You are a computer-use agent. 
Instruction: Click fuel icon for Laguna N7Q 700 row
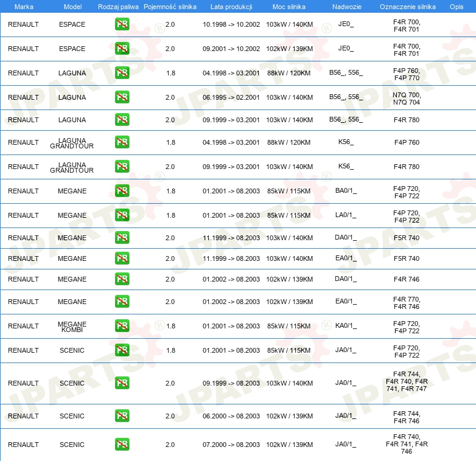[122, 97]
